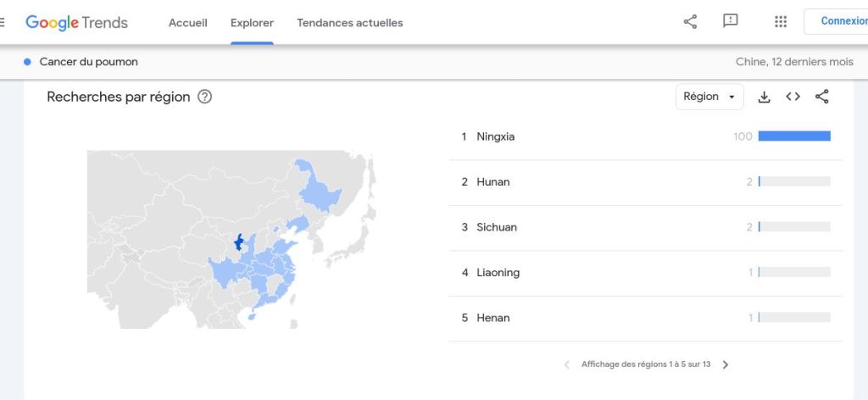Screen dimensions: 868x400
Task: Click the Google Trends logo
Action: coord(76,23)
